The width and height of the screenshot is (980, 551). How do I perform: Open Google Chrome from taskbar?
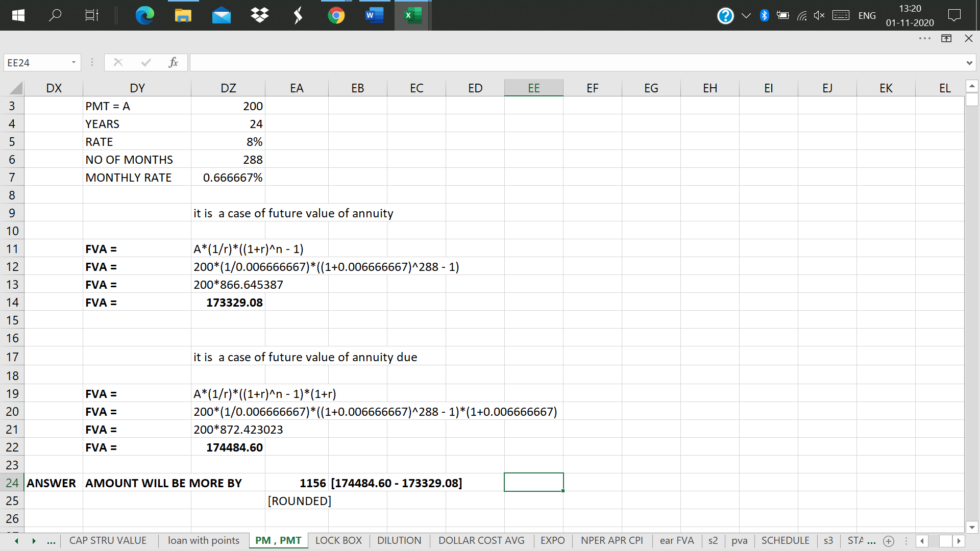336,15
